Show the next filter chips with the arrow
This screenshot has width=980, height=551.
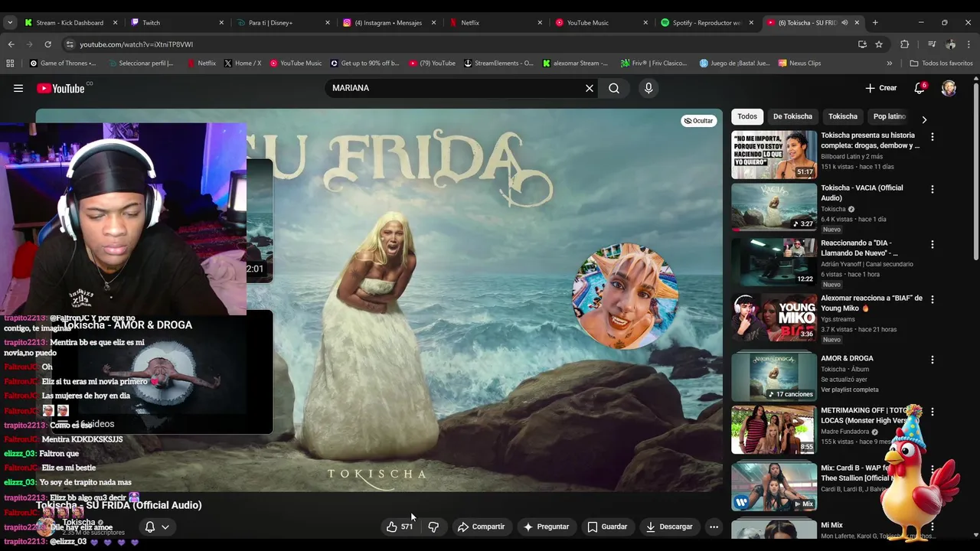(x=924, y=119)
